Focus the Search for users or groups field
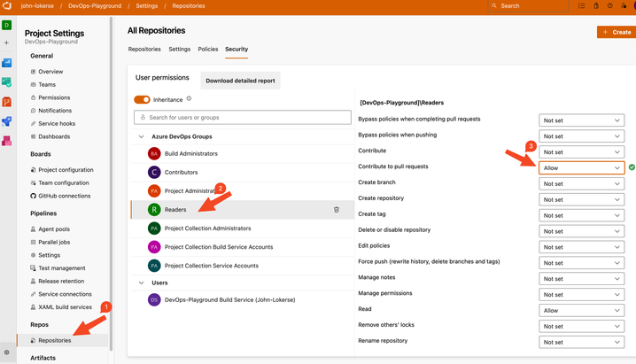This screenshot has width=636, height=364. [x=243, y=117]
